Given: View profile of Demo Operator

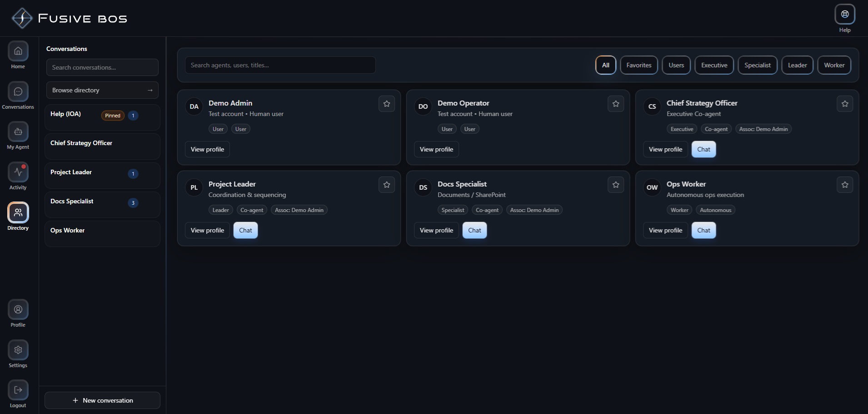Looking at the screenshot, I should pyautogui.click(x=436, y=149).
